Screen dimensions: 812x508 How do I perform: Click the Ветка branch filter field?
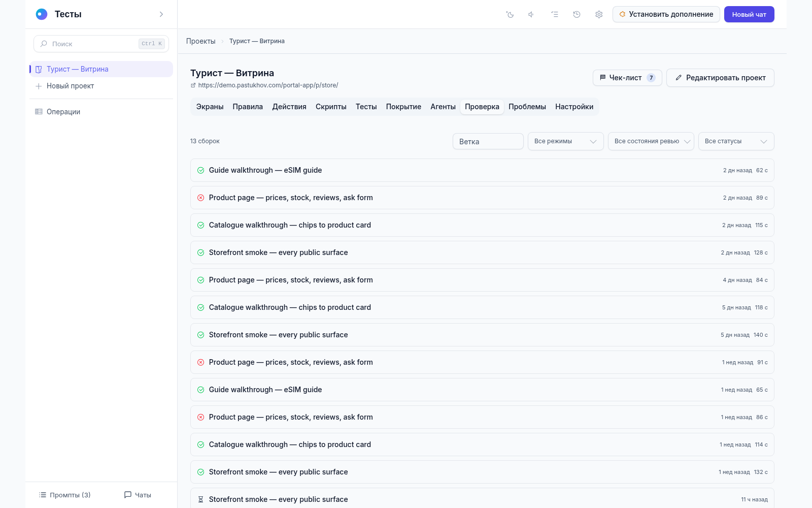coord(488,141)
